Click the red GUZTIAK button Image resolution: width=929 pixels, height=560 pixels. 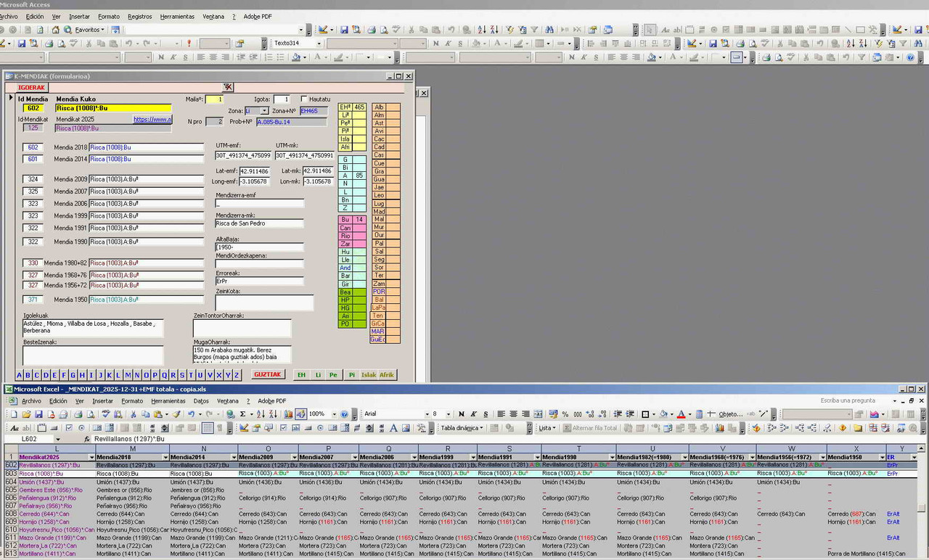point(269,374)
